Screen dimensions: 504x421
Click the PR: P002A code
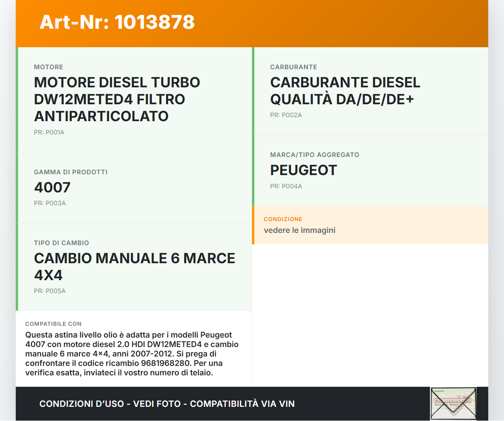coord(286,115)
